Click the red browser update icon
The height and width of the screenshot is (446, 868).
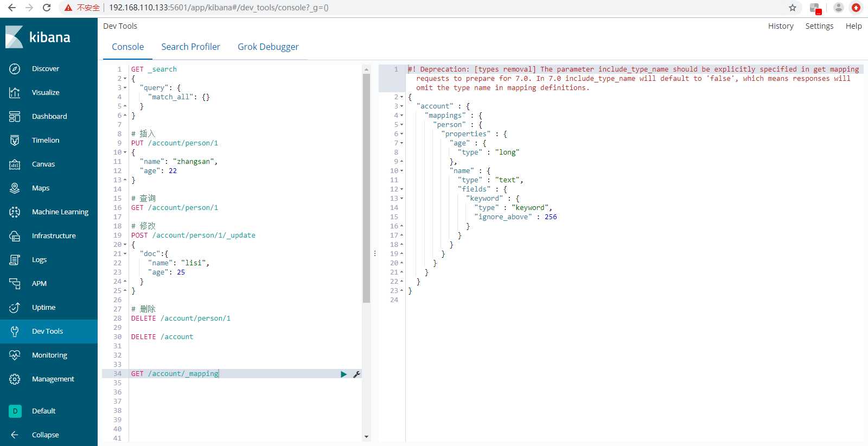856,8
